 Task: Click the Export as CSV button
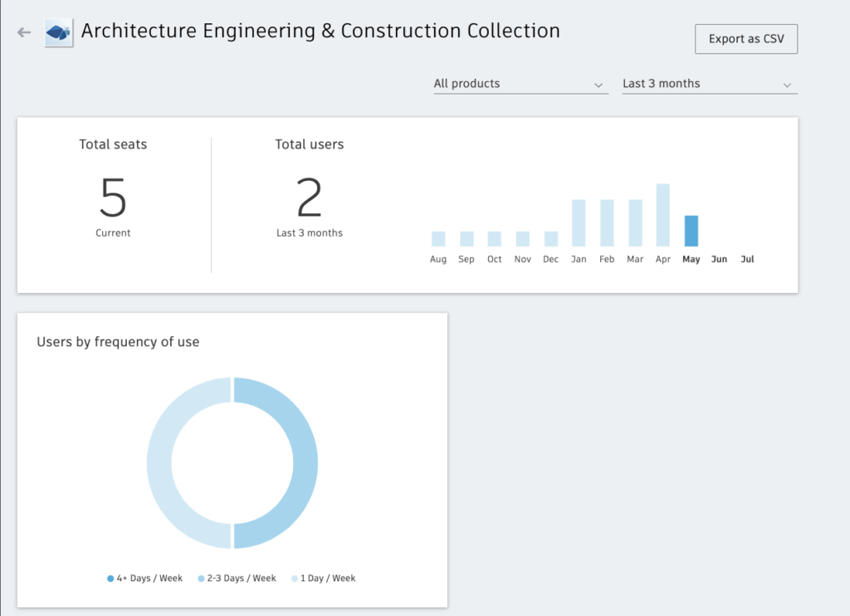click(745, 39)
